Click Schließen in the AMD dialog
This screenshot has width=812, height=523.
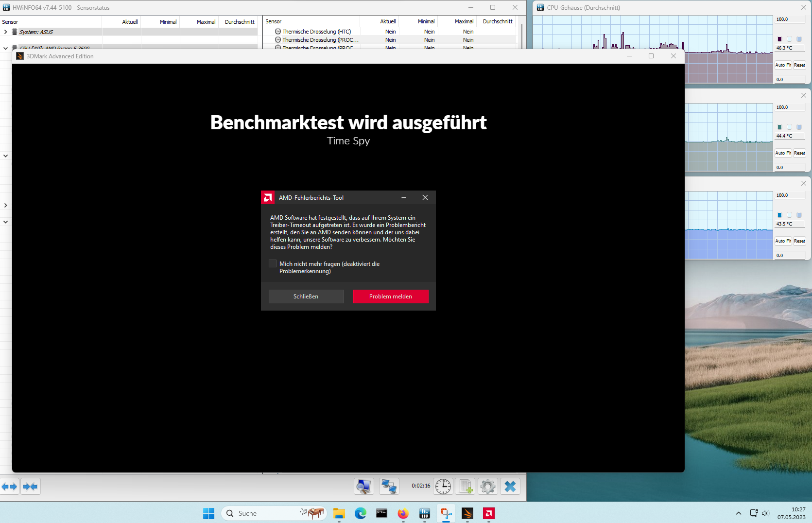[x=306, y=296]
